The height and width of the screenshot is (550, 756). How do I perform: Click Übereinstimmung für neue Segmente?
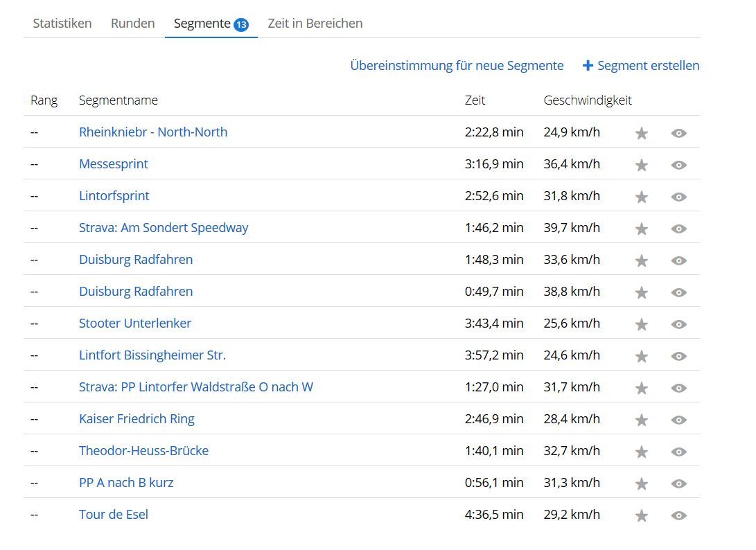pos(457,66)
